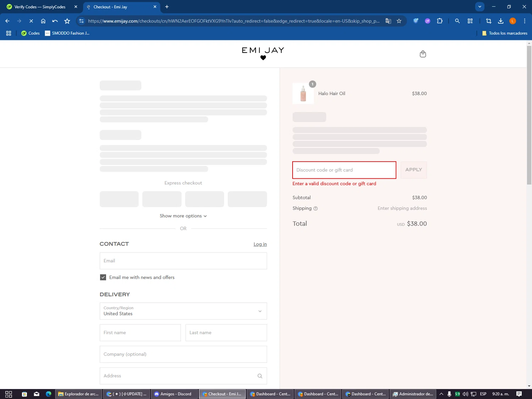Viewport: 532px width, 399px height.
Task: Open the extensions puzzle icon
Action: [440, 21]
